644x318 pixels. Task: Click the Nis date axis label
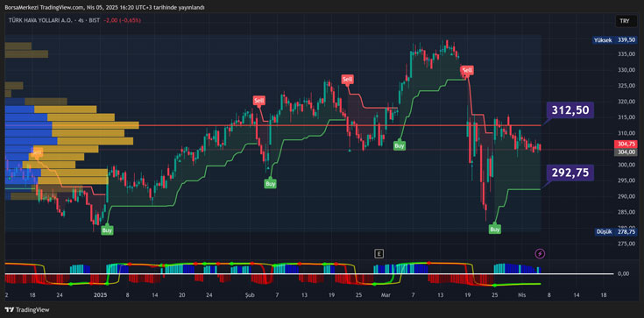point(522,295)
